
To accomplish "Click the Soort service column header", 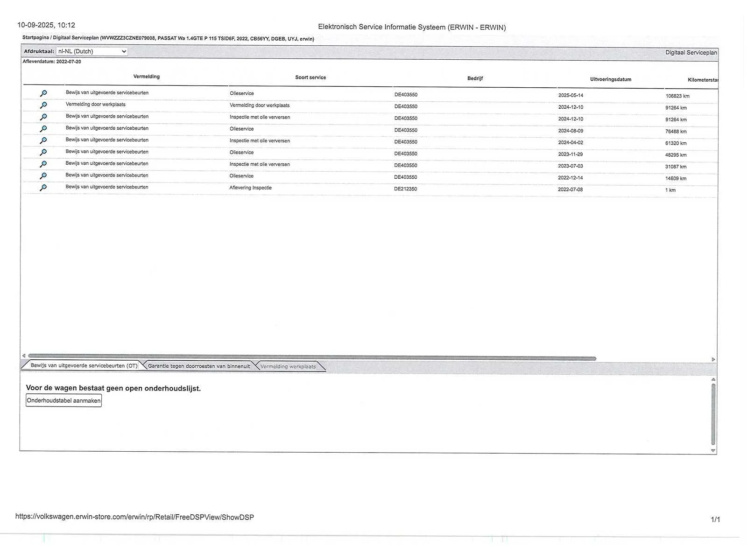I will click(x=310, y=77).
